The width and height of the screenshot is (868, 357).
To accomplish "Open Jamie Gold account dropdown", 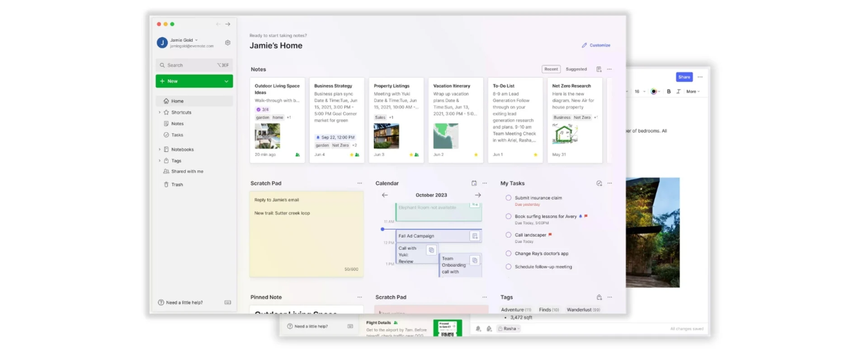I will pyautogui.click(x=196, y=40).
